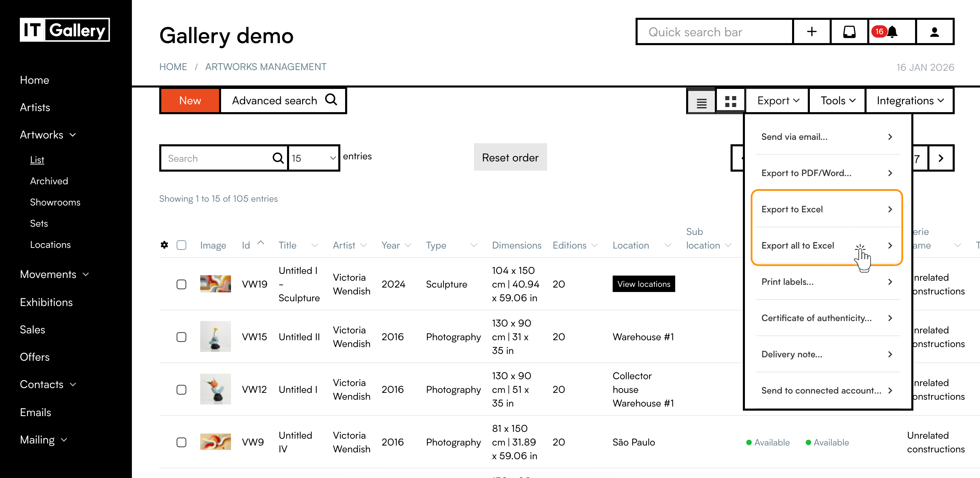This screenshot has width=980, height=478.
Task: Go to next page arrow
Action: (940, 158)
